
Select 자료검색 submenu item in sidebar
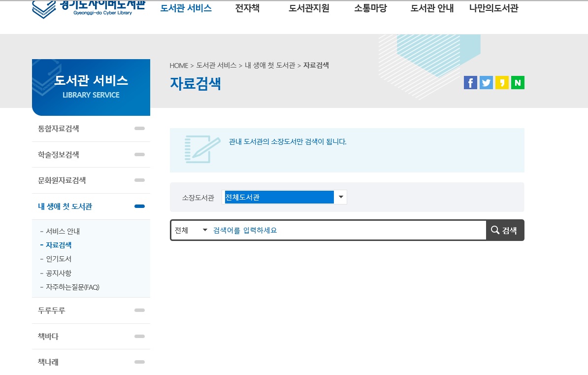click(59, 245)
